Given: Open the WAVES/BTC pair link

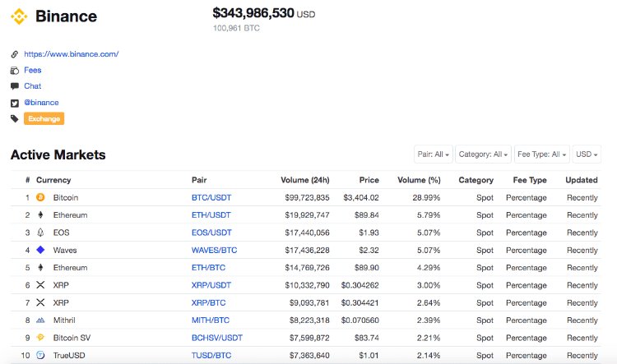Looking at the screenshot, I should coord(215,251).
